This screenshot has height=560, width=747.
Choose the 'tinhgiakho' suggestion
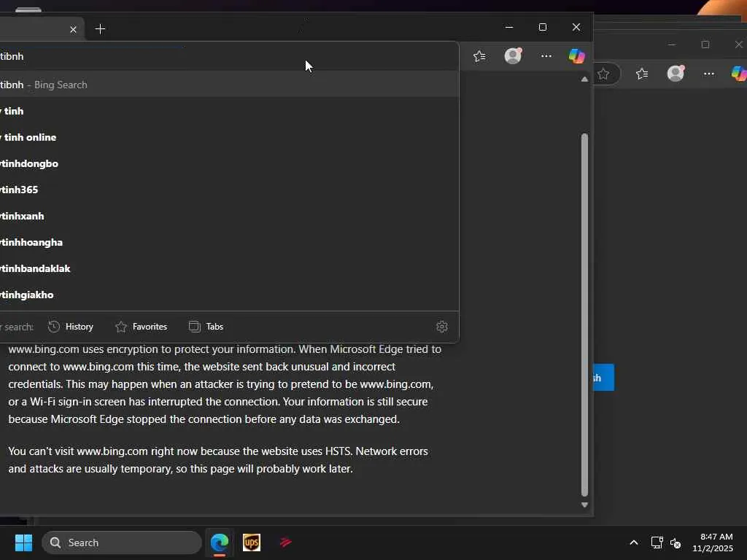(228, 295)
